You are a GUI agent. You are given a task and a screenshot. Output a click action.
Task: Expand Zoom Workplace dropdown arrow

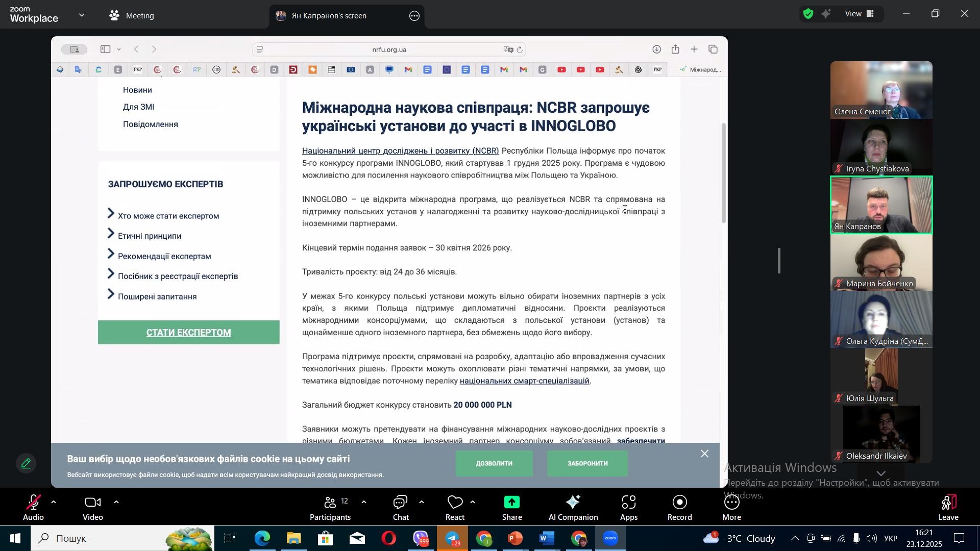click(x=82, y=15)
